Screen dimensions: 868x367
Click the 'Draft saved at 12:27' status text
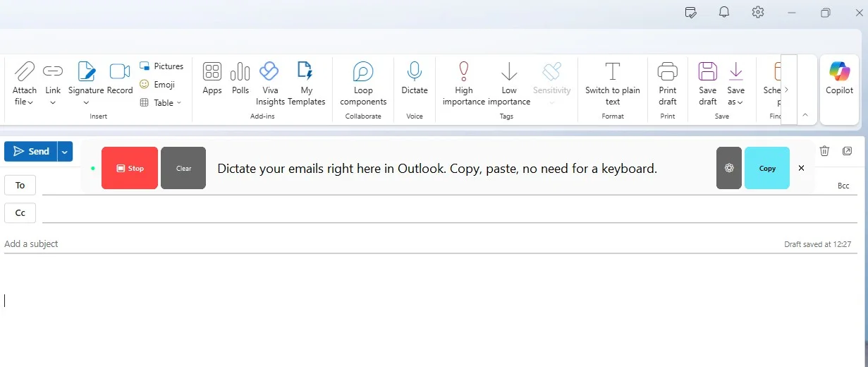tap(818, 244)
